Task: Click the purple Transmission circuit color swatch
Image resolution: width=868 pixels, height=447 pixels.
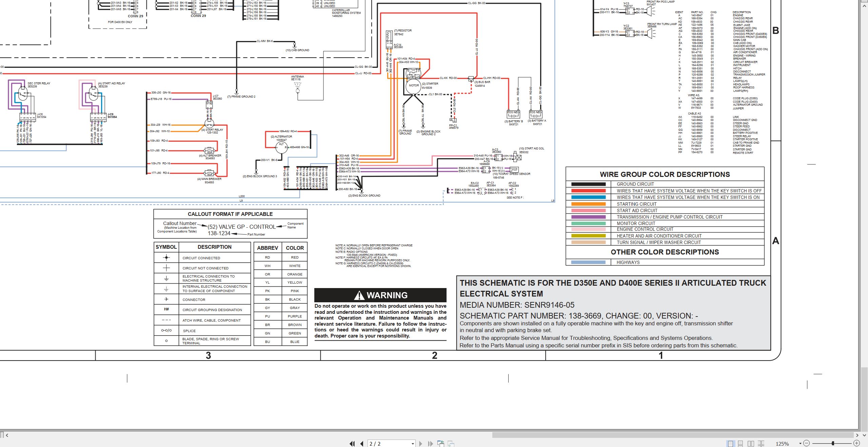Action: coord(588,217)
